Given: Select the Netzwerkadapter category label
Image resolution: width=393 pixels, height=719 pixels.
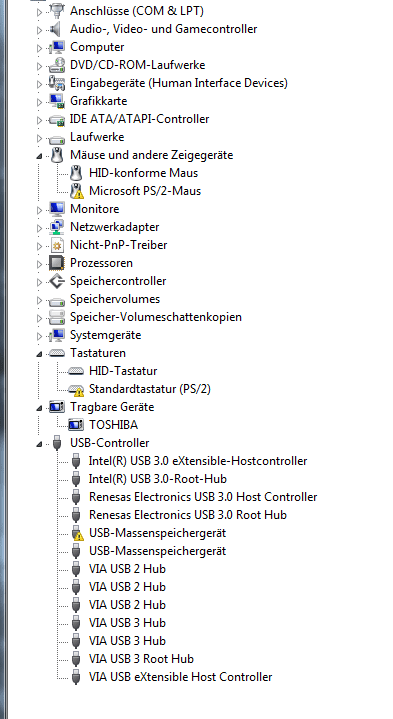Looking at the screenshot, I should click(x=115, y=227).
